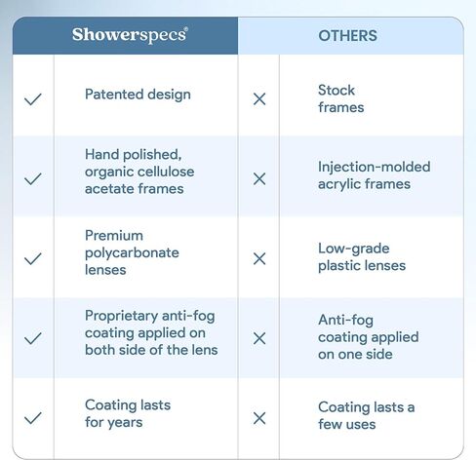Click the Showerspecs logo in the header
This screenshot has height=460, width=476.
tap(130, 35)
